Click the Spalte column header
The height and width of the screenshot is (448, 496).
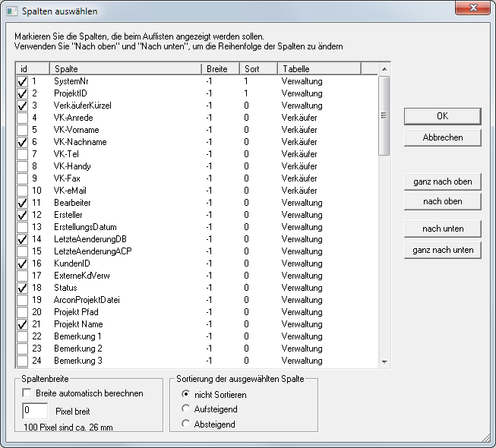[125, 69]
